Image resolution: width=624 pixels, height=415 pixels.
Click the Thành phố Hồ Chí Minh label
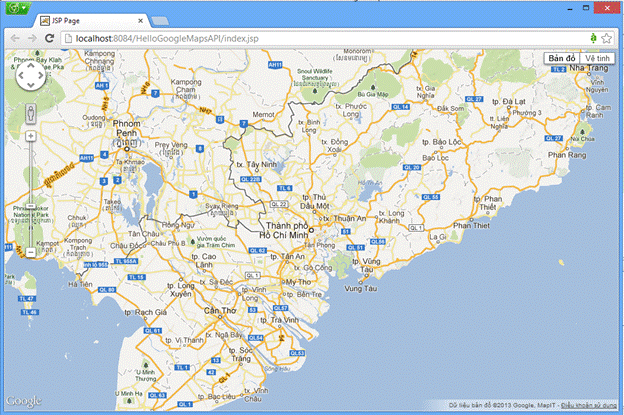tap(284, 230)
